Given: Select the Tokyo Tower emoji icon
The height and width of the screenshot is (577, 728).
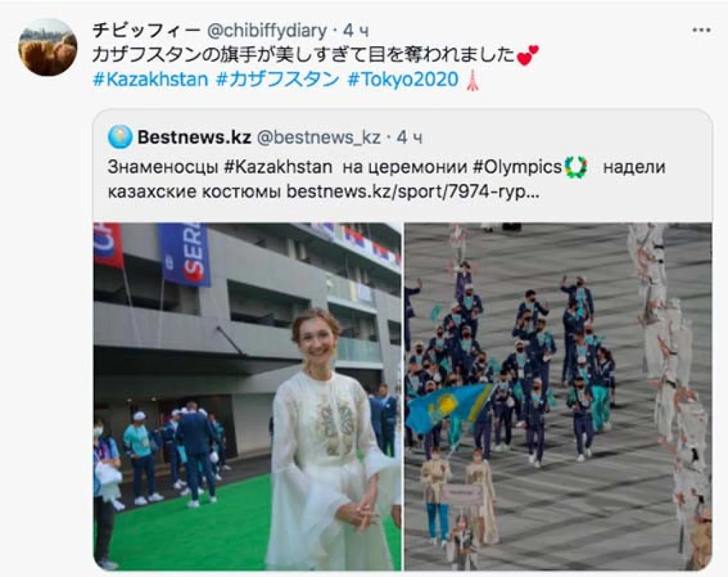Looking at the screenshot, I should coord(473,80).
